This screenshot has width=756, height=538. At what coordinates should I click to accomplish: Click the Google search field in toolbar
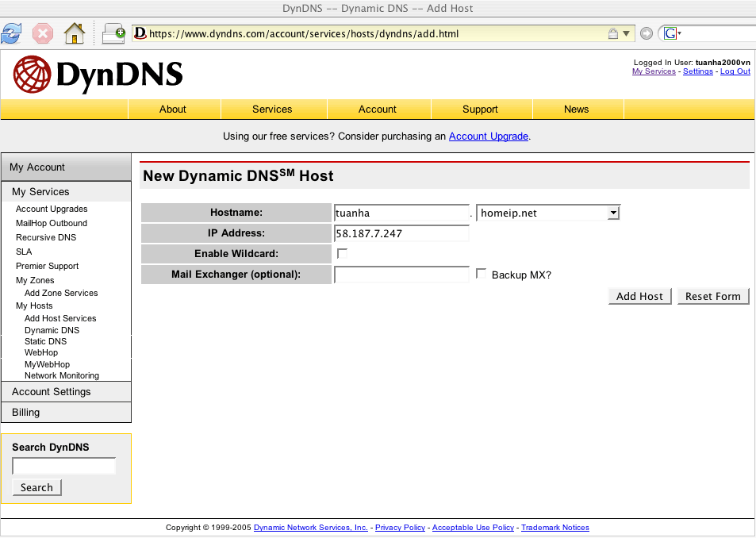(x=720, y=34)
